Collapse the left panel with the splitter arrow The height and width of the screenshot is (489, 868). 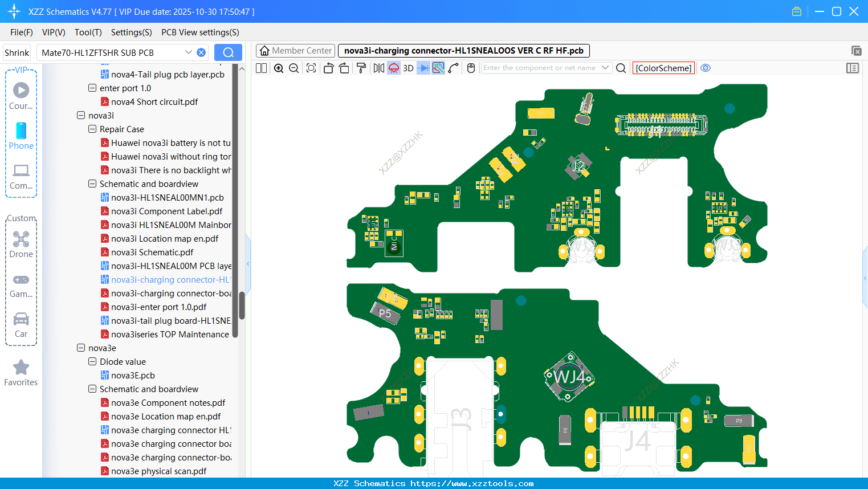tap(248, 263)
